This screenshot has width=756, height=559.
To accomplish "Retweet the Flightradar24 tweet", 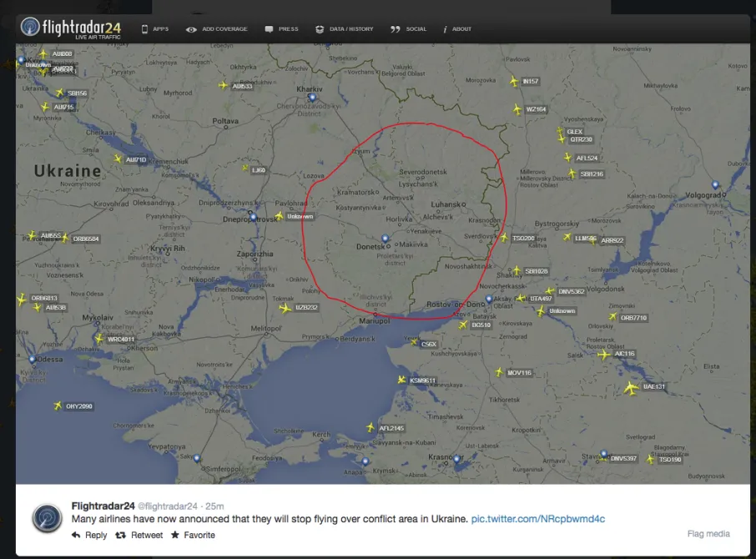I will pyautogui.click(x=139, y=536).
